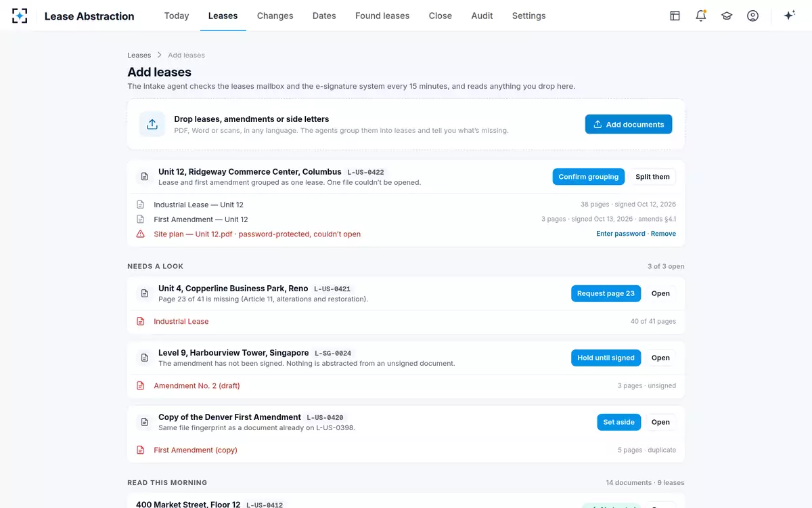Click Level 9, Harbourview Tower, Singapore title
This screenshot has width=812, height=508.
point(233,352)
